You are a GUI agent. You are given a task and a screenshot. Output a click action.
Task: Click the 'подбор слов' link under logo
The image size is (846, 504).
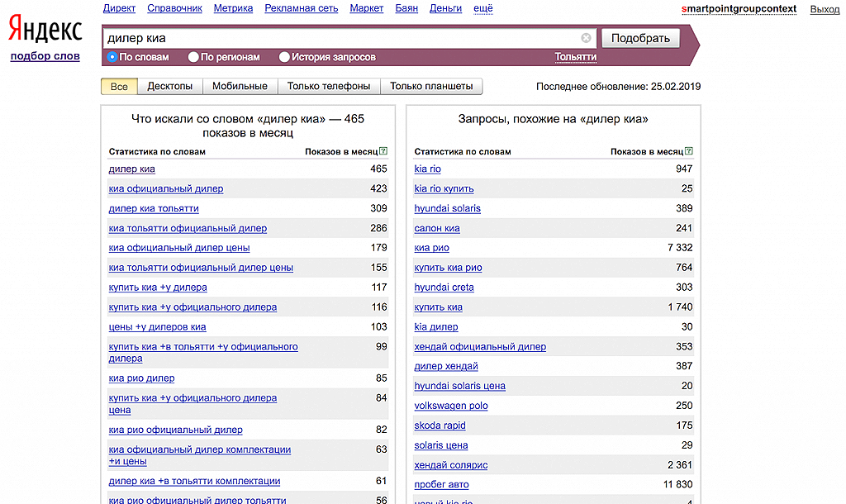pyautogui.click(x=45, y=55)
